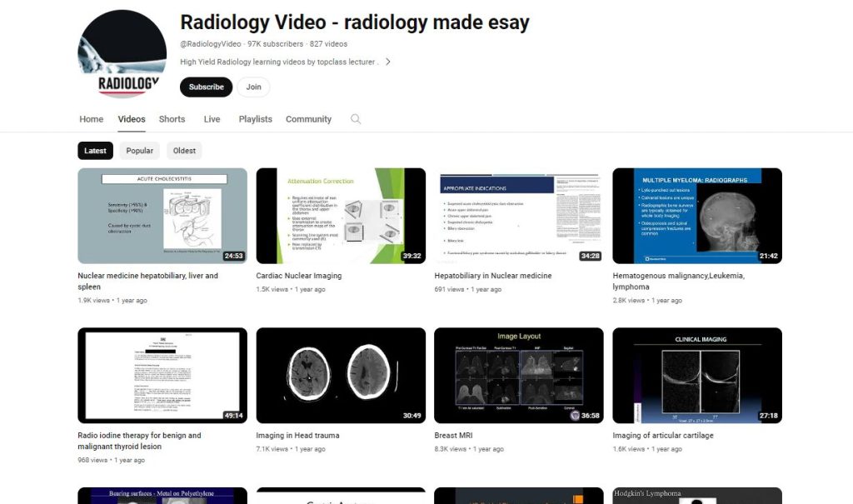Open the Playlists tab

pyautogui.click(x=255, y=119)
